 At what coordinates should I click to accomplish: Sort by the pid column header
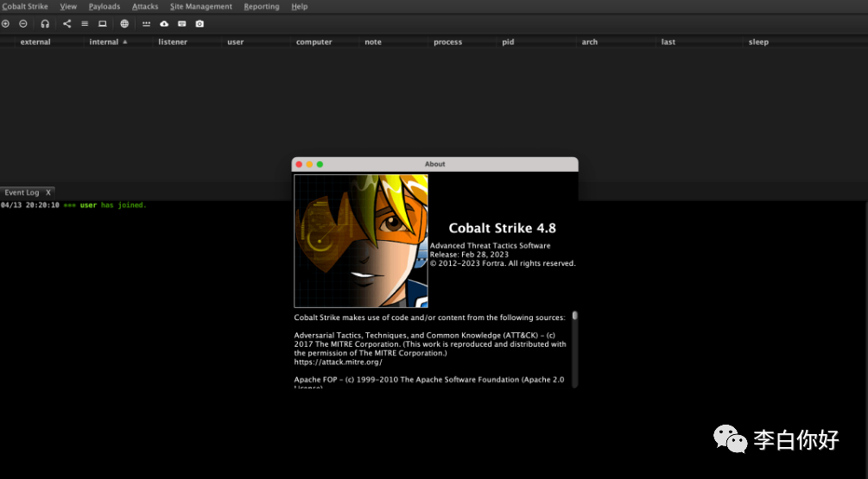[x=508, y=42]
